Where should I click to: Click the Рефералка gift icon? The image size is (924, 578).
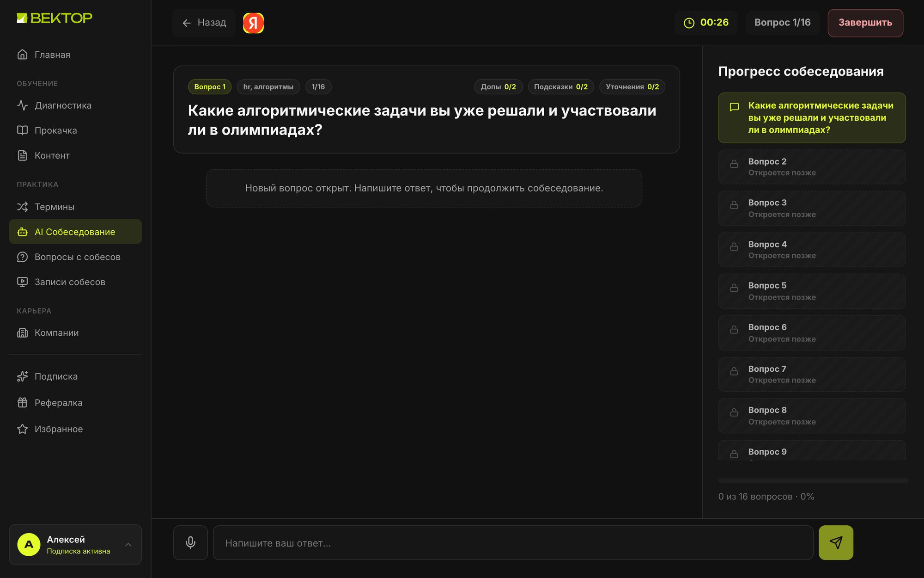point(22,403)
